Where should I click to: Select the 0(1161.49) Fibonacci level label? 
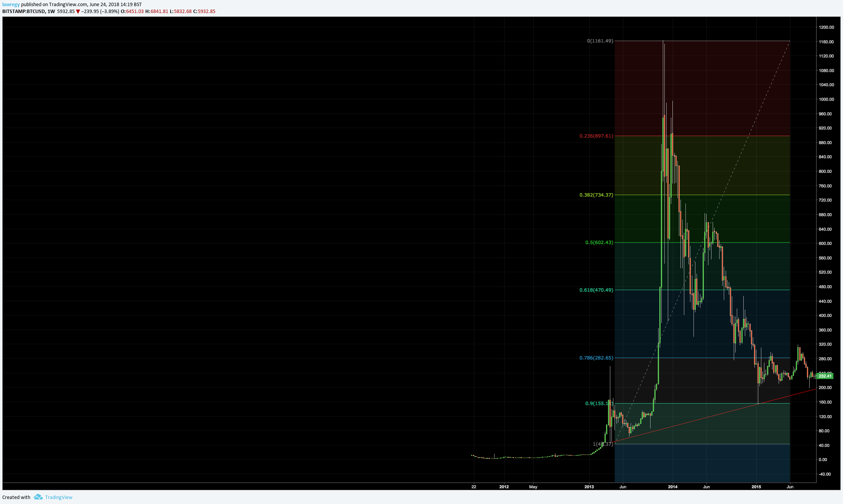coord(600,41)
